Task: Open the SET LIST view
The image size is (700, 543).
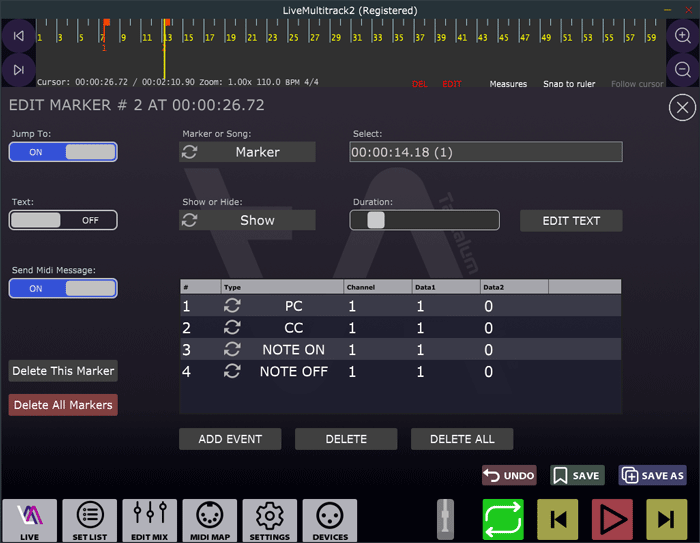Action: point(90,520)
